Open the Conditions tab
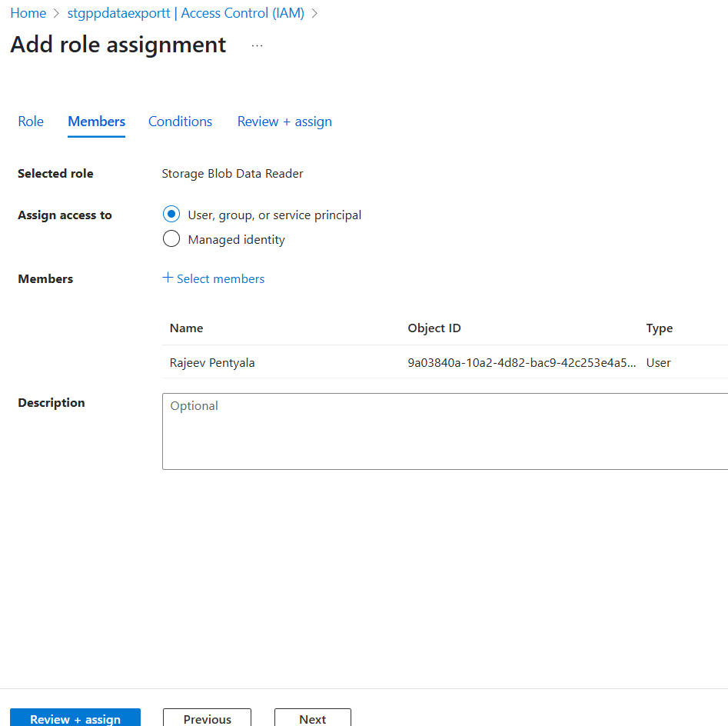The width and height of the screenshot is (728, 726). 180,122
